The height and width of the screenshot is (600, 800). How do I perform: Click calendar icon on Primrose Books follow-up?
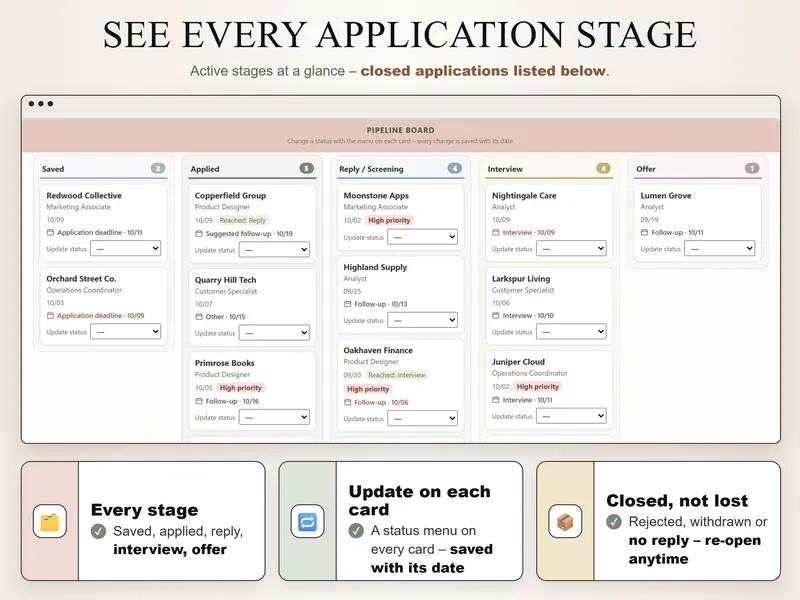coord(199,401)
